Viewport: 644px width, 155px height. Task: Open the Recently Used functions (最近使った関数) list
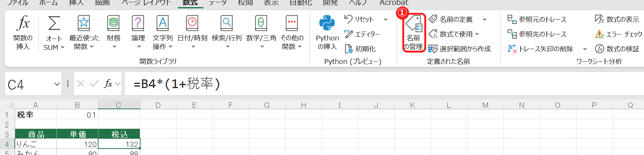[x=84, y=33]
